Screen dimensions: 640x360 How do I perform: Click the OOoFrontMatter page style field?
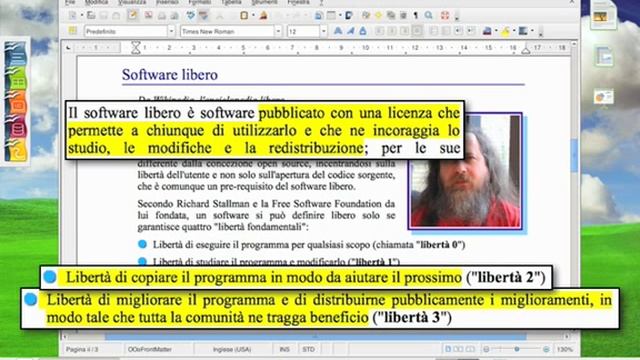(158, 349)
